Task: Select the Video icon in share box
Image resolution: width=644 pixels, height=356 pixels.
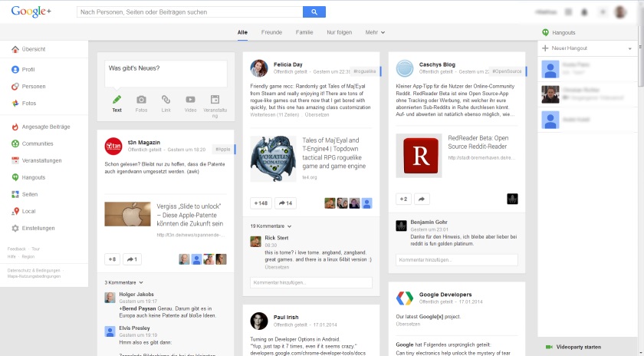Action: pos(190,100)
